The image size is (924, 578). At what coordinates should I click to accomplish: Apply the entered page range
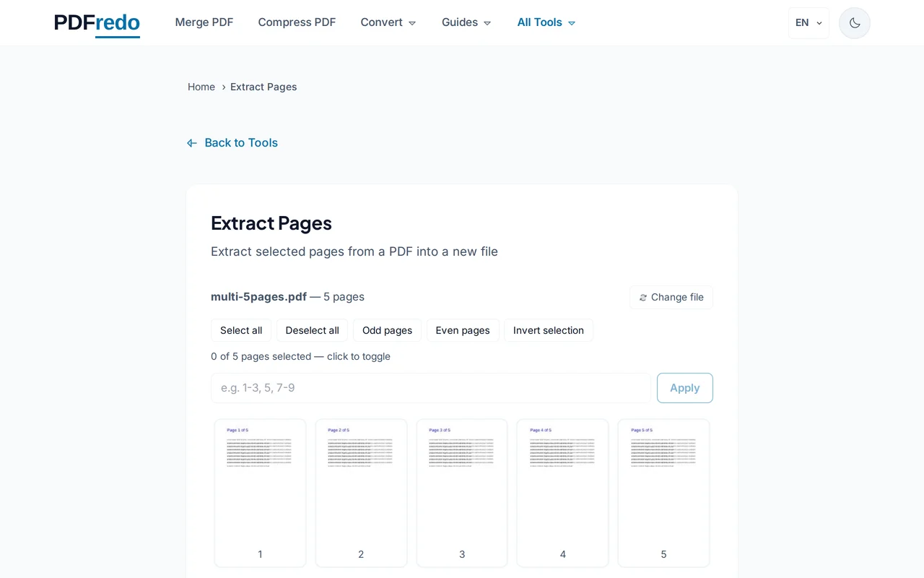684,388
